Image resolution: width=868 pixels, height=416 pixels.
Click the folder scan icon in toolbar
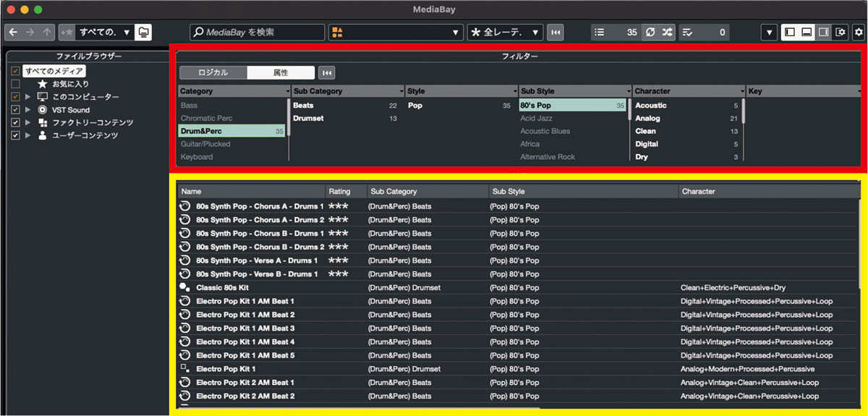(x=143, y=32)
